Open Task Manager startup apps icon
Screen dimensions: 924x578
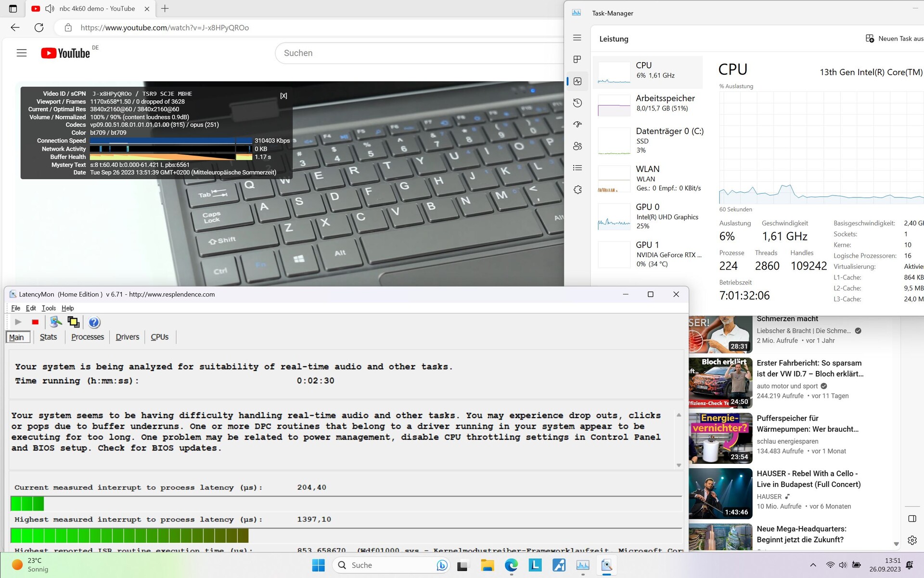coord(577,124)
